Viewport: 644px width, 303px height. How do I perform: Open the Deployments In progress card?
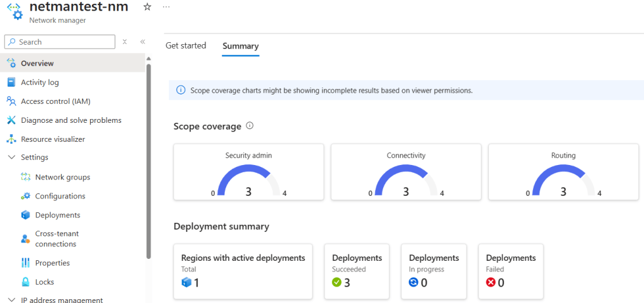coord(434,272)
